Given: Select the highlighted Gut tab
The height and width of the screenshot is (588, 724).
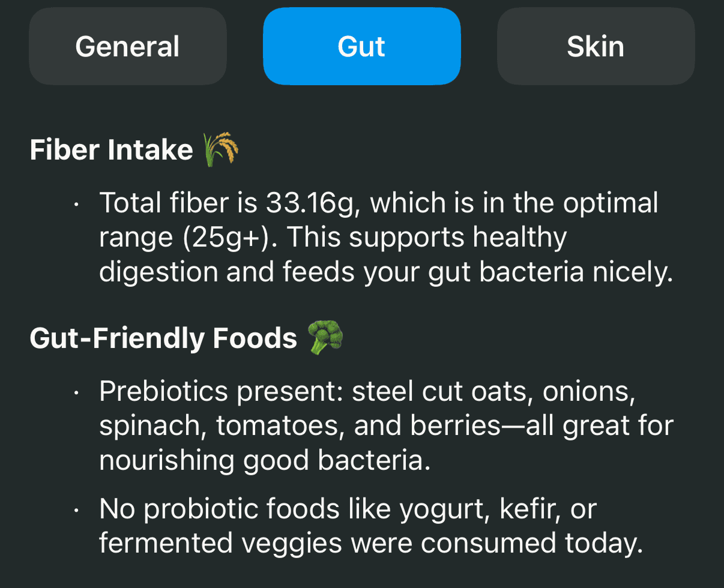Looking at the screenshot, I should 361,46.
